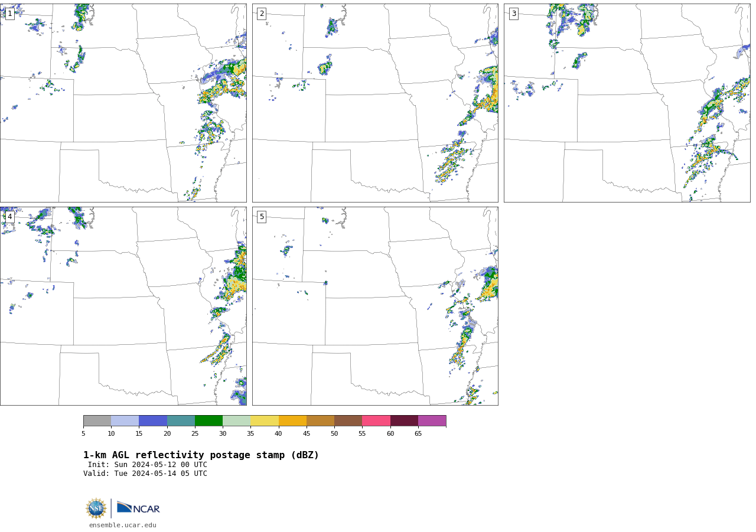Click the pink 55-60 dBZ swatch
Screen dimensions: 756x532
[x=376, y=421]
